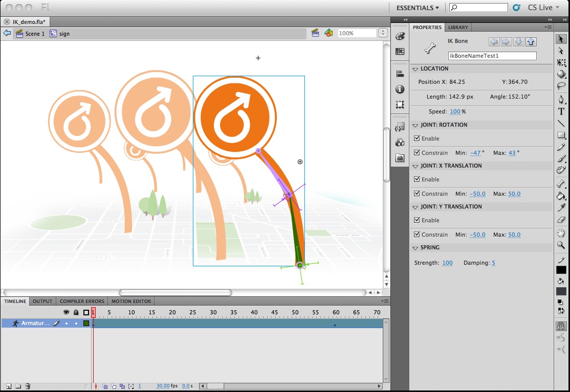This screenshot has height=392, width=570.
Task: Select the Rectangle tool
Action: point(561,135)
